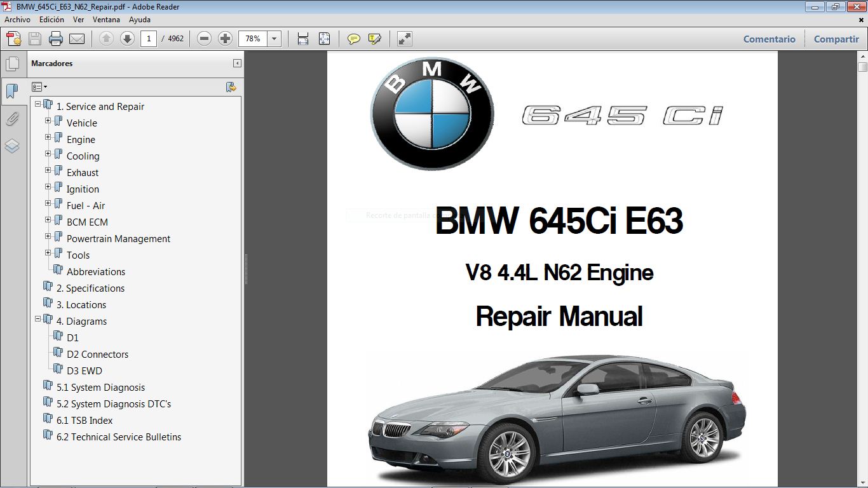Click the 78% zoom value field
Image resolution: width=868 pixels, height=488 pixels.
coord(253,39)
